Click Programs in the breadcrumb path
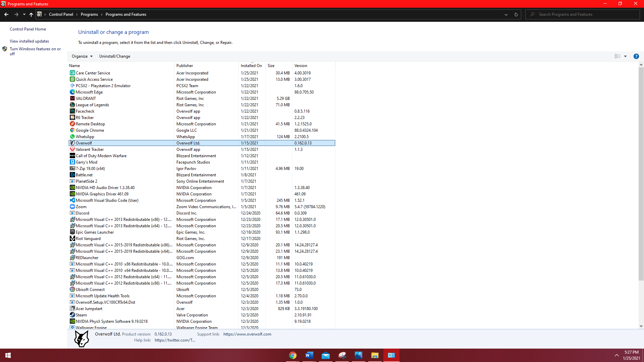The image size is (644, 362). click(x=89, y=14)
